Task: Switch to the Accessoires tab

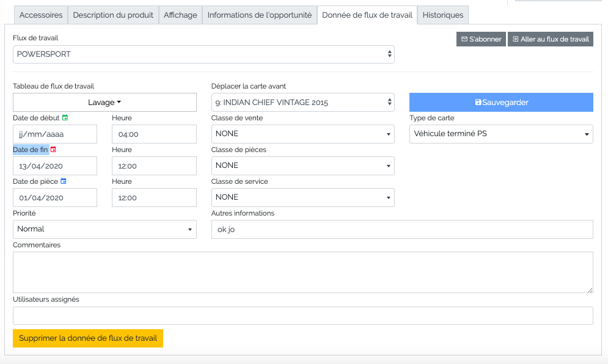Action: [41, 15]
